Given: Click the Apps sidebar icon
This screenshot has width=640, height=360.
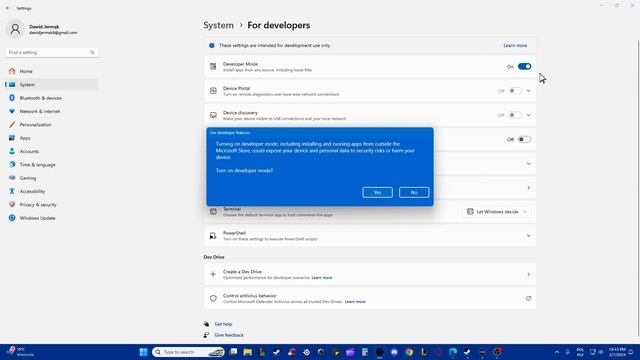Looking at the screenshot, I should pyautogui.click(x=12, y=138).
